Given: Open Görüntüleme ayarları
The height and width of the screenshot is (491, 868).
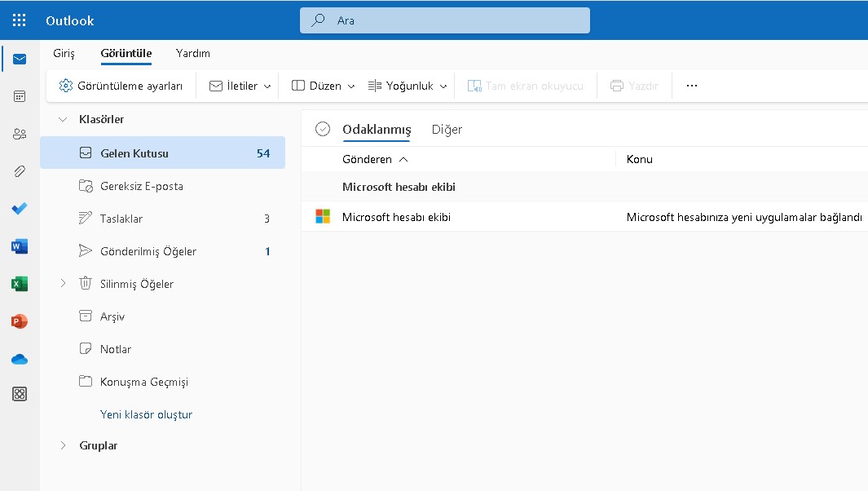Looking at the screenshot, I should [x=121, y=85].
